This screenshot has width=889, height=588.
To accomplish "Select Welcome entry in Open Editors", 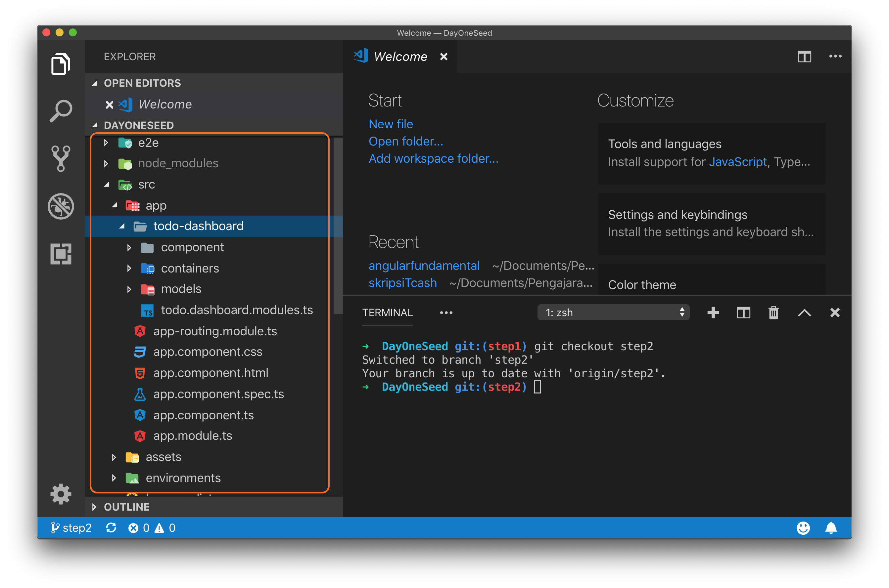I will (213, 104).
